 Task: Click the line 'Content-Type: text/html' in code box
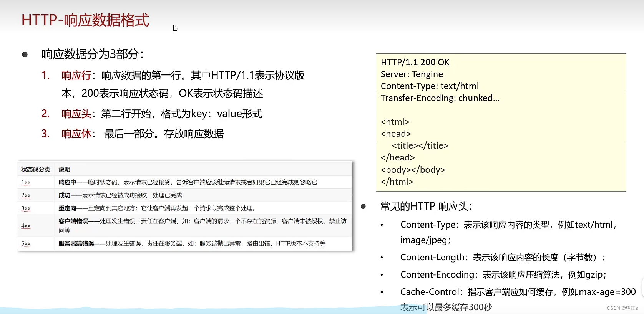tap(430, 86)
